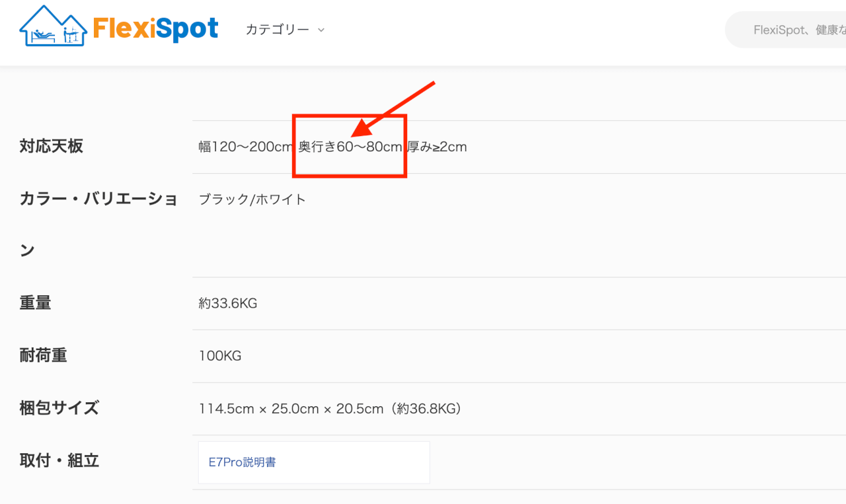Click the FlexiSpot house logo icon

(53, 26)
